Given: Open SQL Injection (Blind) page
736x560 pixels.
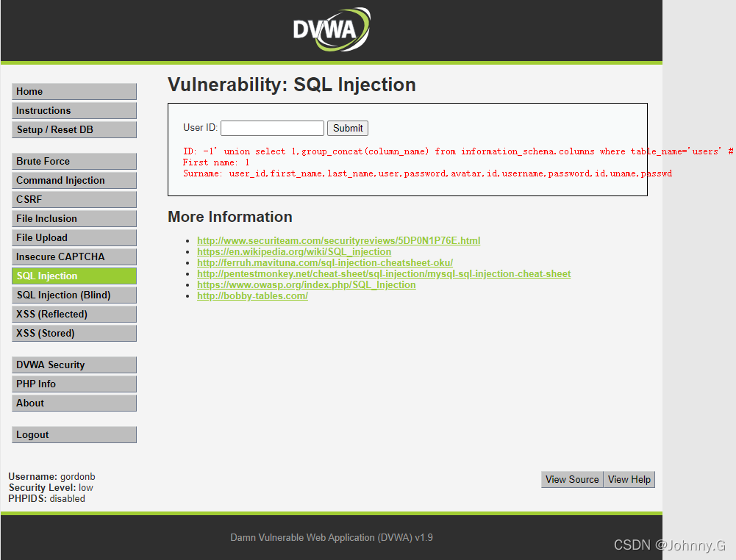Looking at the screenshot, I should (x=74, y=295).
